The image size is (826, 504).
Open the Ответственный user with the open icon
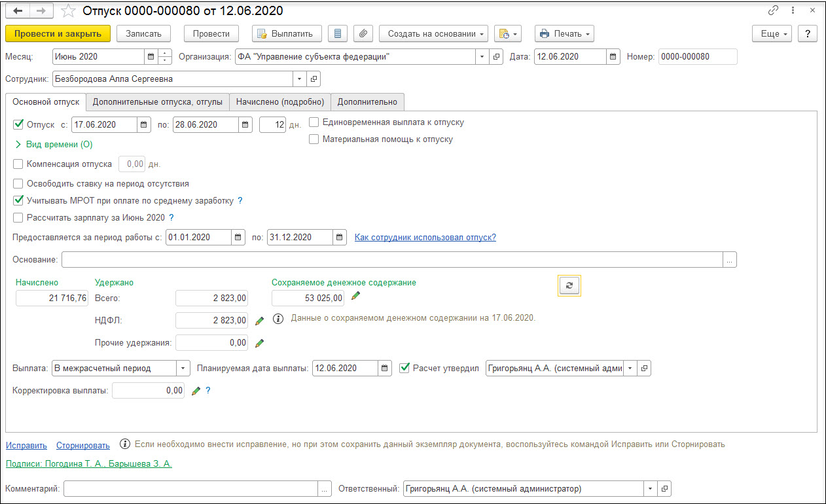tap(664, 488)
